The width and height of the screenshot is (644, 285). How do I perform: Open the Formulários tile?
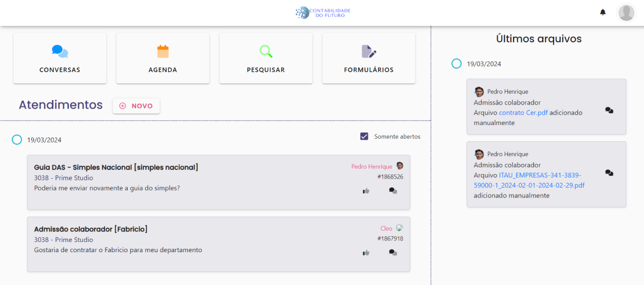[x=368, y=58]
